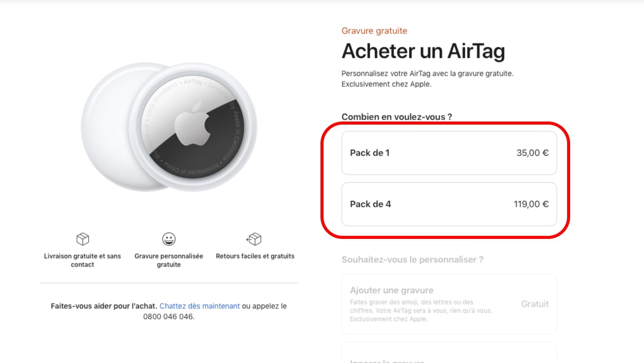Screen dimensions: 644x363
Task: Select the Pack de 4 option
Action: pos(449,204)
